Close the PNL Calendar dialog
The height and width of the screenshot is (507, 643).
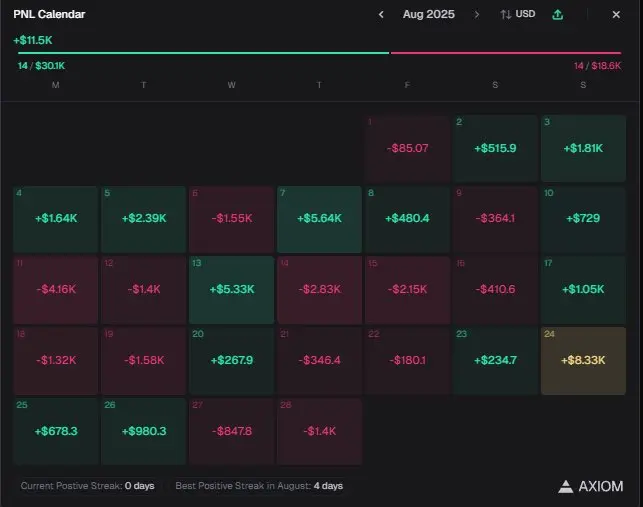click(x=616, y=15)
